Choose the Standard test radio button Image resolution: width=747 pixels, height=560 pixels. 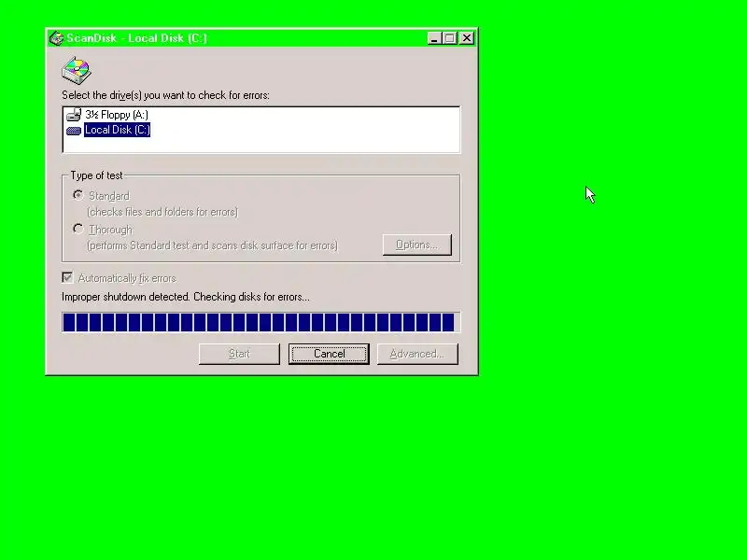tap(78, 195)
